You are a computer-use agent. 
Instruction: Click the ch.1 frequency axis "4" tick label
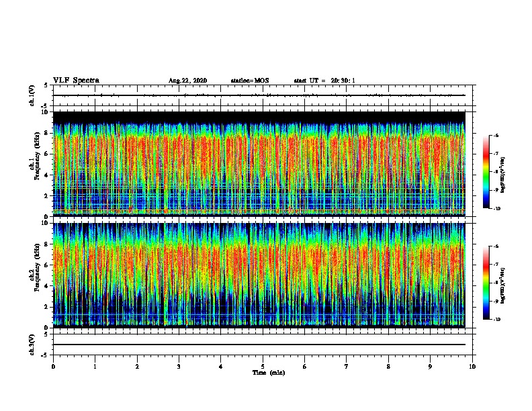coord(46,175)
